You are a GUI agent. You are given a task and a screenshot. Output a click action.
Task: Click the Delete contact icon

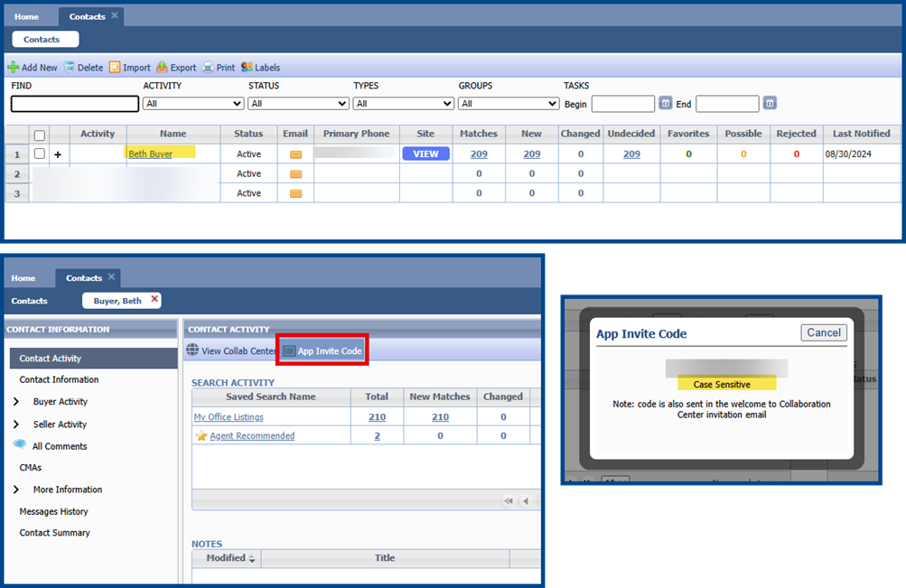coord(70,68)
